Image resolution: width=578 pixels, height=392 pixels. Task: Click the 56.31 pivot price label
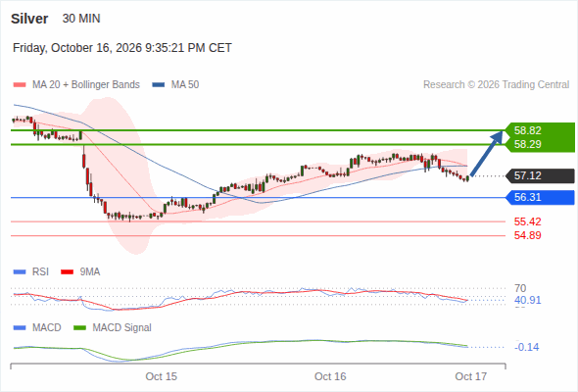pyautogui.click(x=528, y=197)
